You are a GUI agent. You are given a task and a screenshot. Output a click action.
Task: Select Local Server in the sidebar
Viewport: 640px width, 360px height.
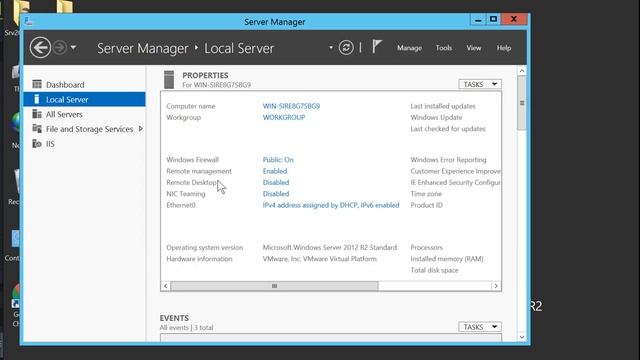pos(84,99)
